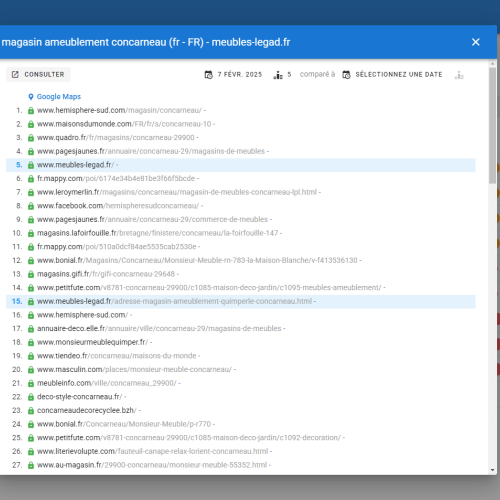Click the CONSULTER button
The image size is (500, 500).
pyautogui.click(x=38, y=74)
